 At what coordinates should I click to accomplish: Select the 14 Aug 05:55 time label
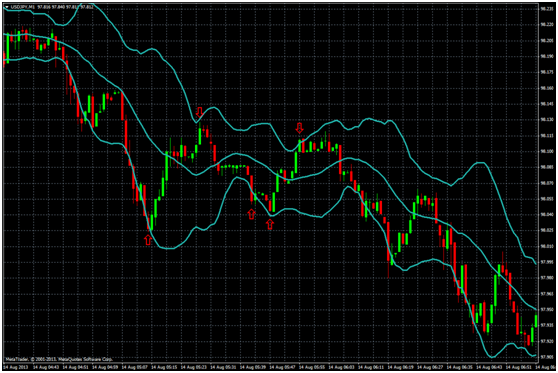pyautogui.click(x=313, y=367)
